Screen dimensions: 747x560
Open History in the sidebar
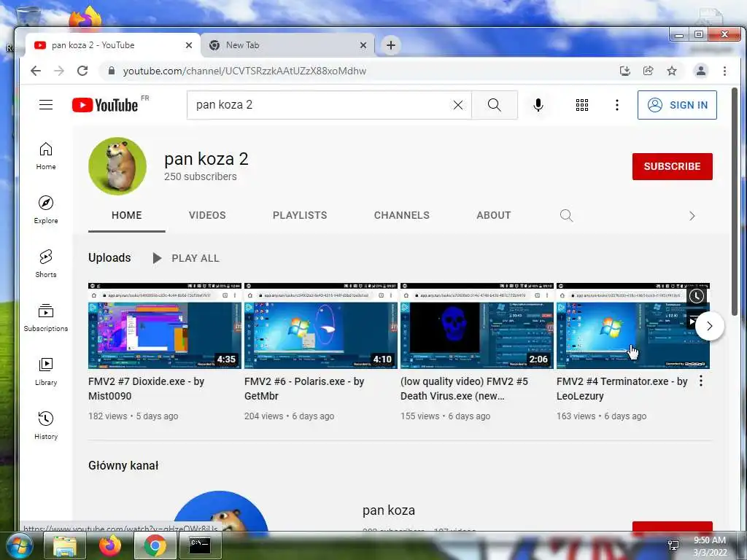click(x=46, y=426)
